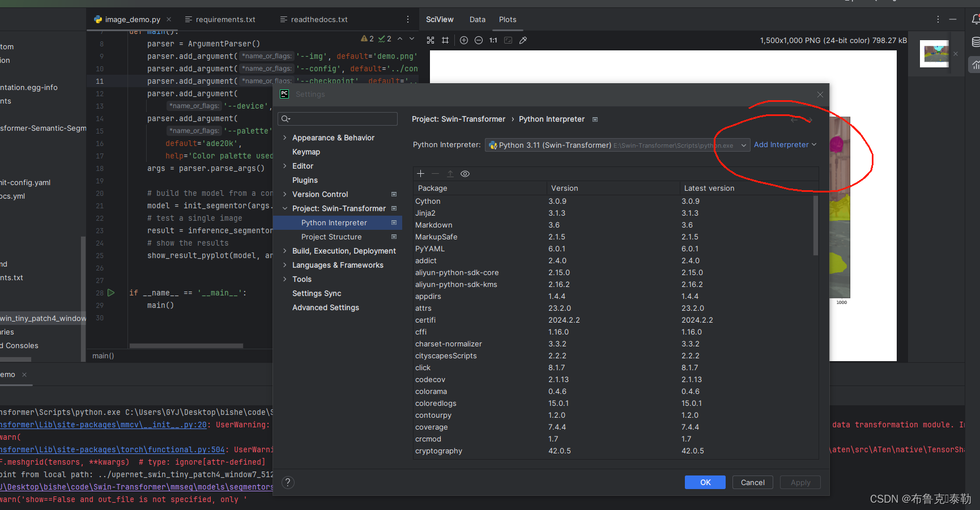Screen dimensions: 980x510
Task: Expand the Editor settings group
Action: (285, 166)
